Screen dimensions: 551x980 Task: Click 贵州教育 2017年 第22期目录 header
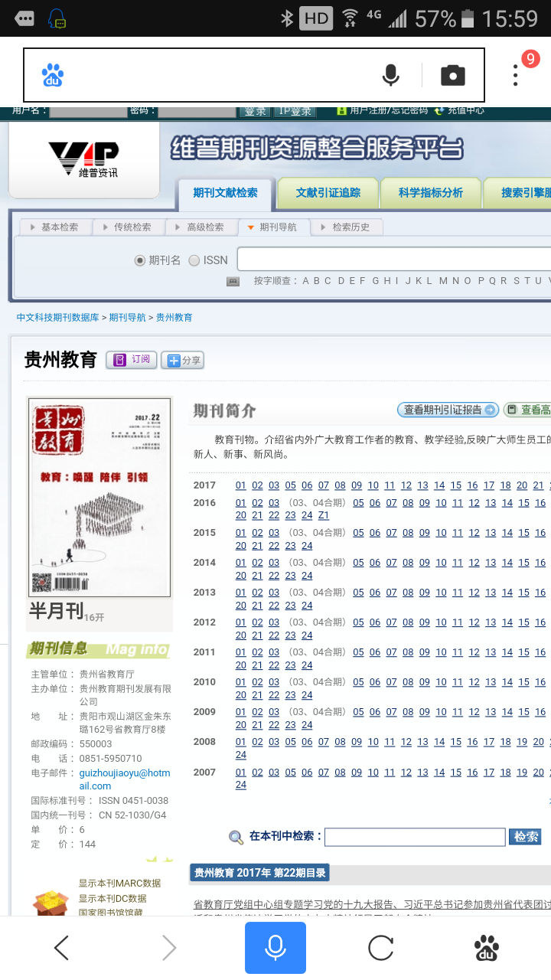tap(259, 873)
